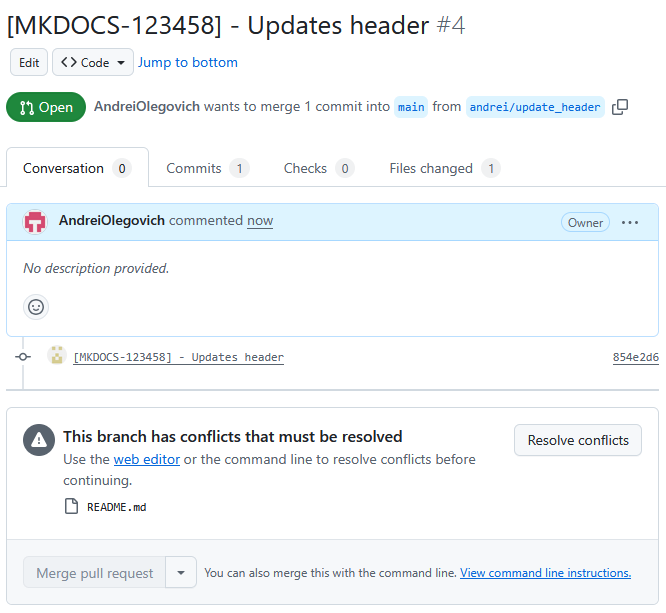Click the Edit title button
Image resolution: width=666 pixels, height=613 pixels.
click(x=29, y=62)
